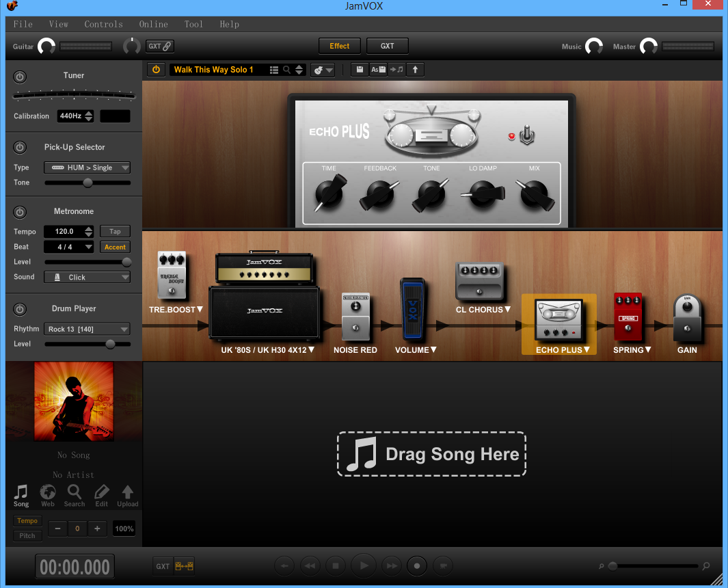The width and height of the screenshot is (728, 588).
Task: Click the plus button to increase value
Action: click(x=97, y=529)
